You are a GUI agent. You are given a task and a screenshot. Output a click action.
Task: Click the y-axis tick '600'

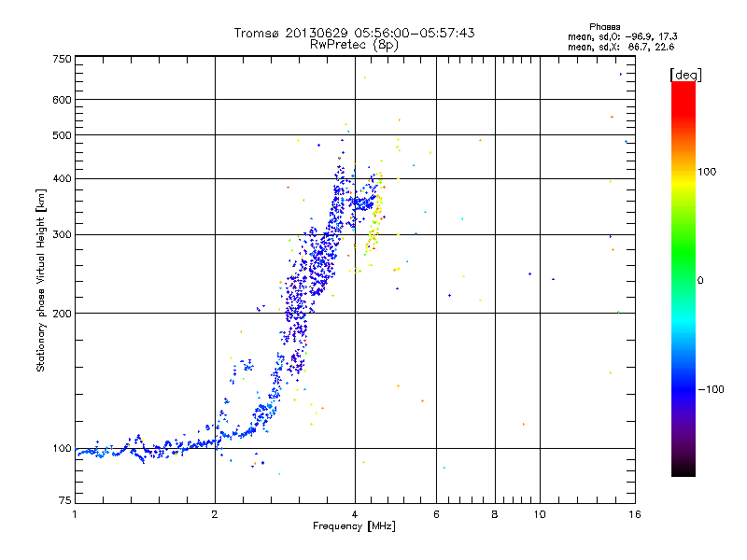[x=62, y=100]
